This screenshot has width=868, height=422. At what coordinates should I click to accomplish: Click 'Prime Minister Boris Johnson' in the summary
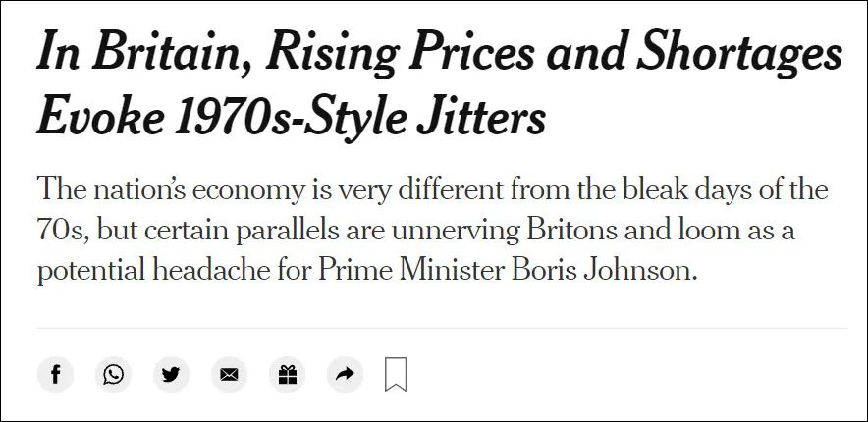506,270
